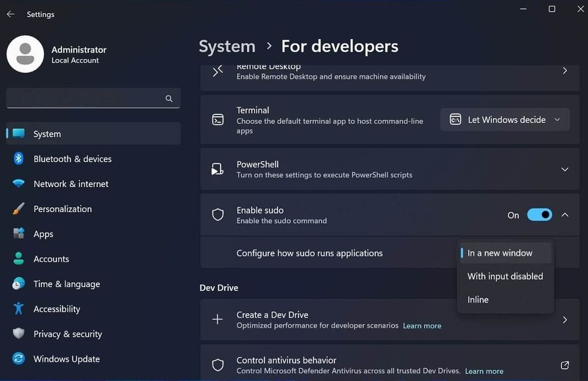Click the settings search field

click(93, 98)
